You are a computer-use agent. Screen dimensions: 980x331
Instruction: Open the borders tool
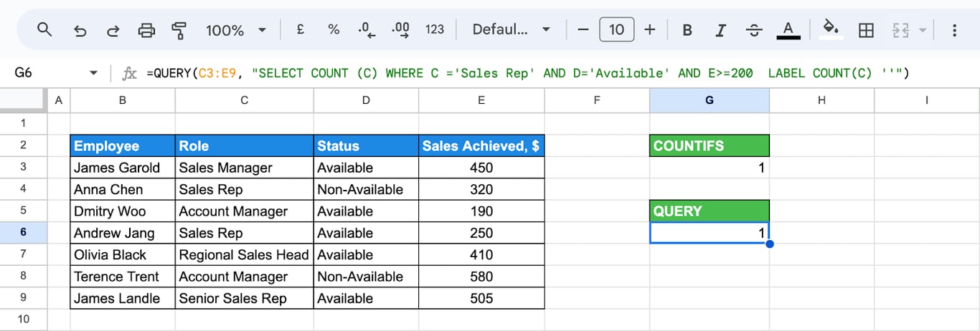click(x=866, y=30)
